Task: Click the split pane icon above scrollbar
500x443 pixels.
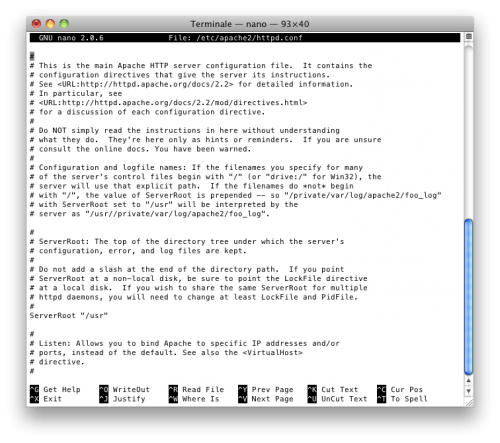Action: 469,37
